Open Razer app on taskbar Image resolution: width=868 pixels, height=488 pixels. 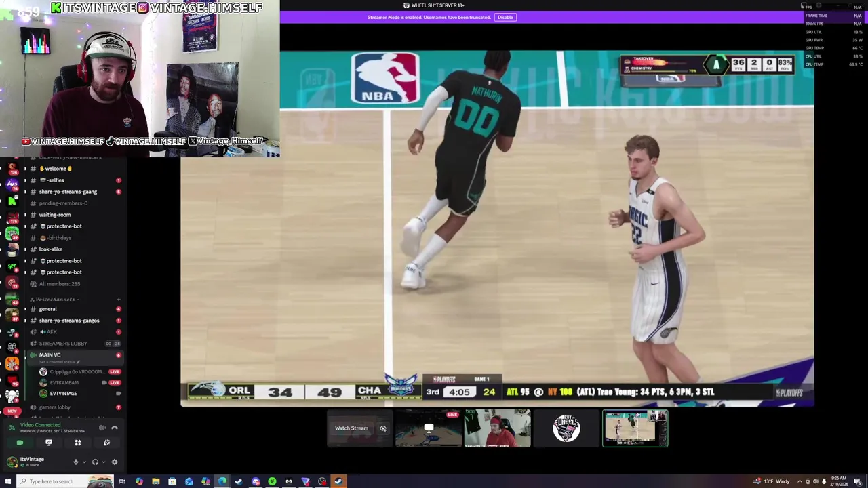pyautogui.click(x=272, y=481)
